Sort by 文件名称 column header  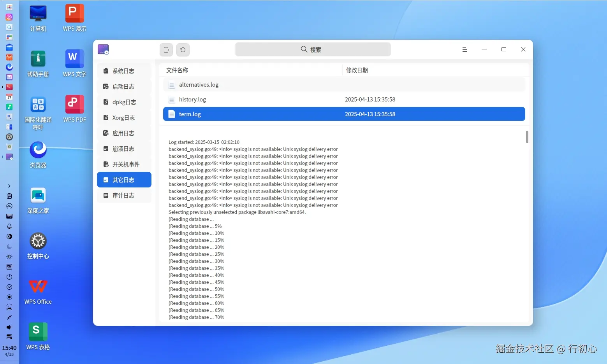coord(251,70)
